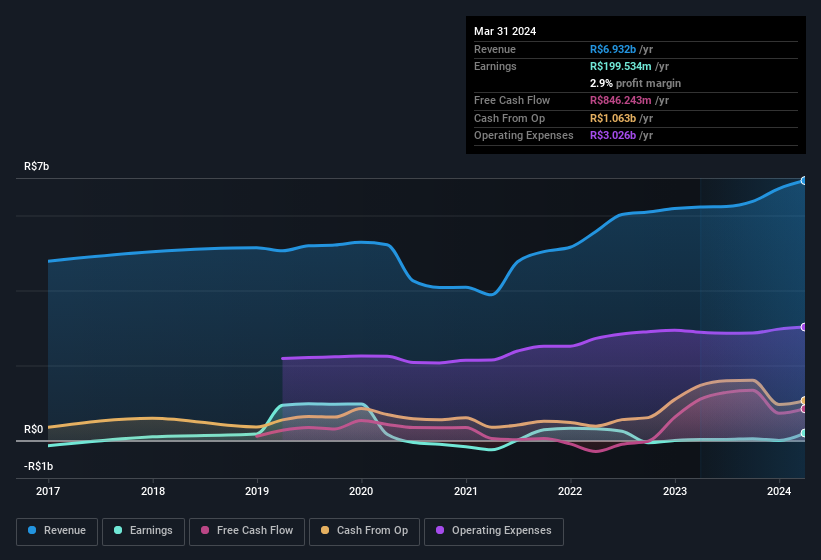The height and width of the screenshot is (560, 821).
Task: Click the 2019 x-axis label
Action: point(257,491)
